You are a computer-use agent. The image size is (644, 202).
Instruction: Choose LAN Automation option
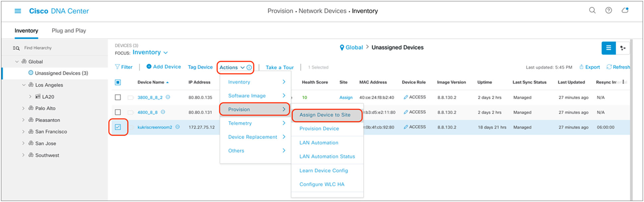327,143
